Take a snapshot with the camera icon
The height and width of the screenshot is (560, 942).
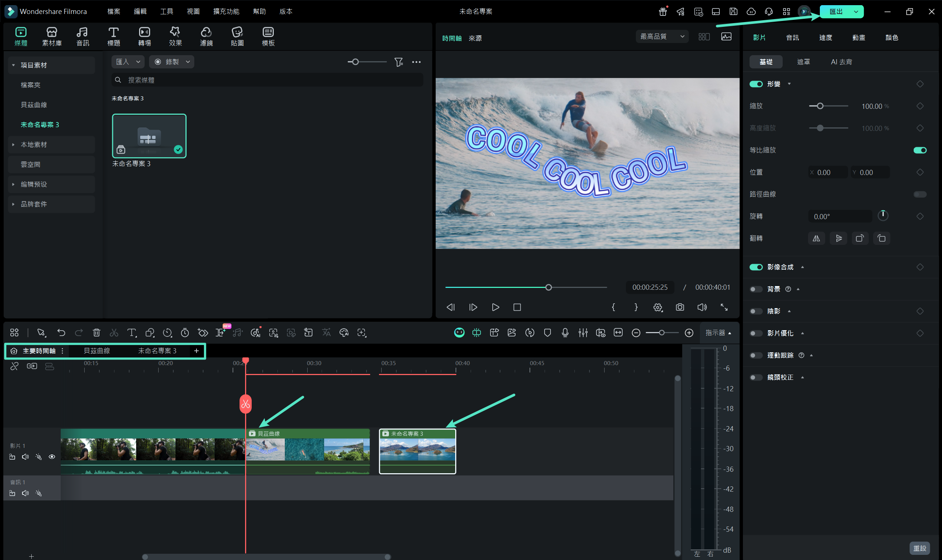(x=680, y=307)
